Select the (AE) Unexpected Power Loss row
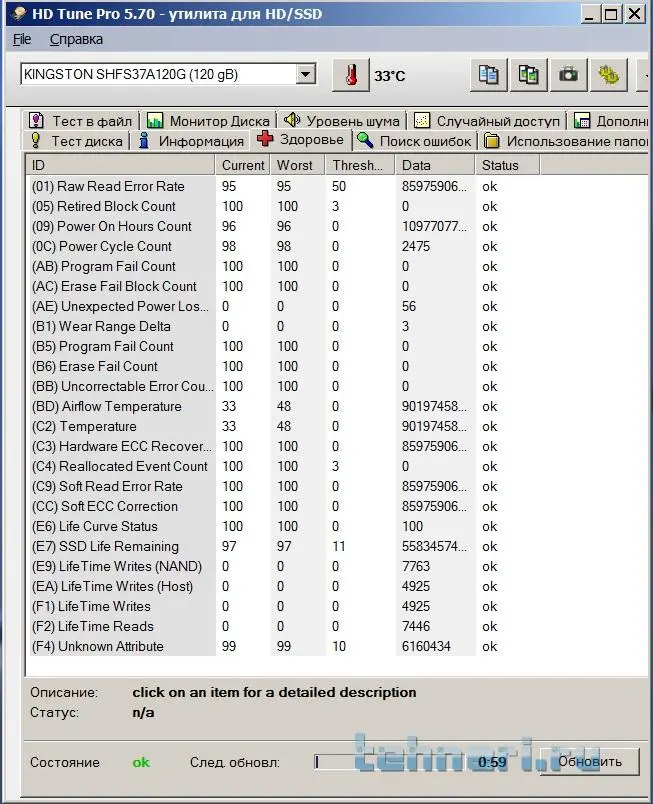The height and width of the screenshot is (804, 653). click(336, 306)
